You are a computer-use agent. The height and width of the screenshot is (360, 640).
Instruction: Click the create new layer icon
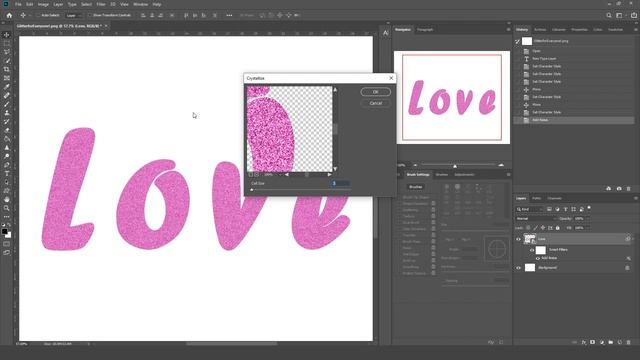click(x=620, y=342)
